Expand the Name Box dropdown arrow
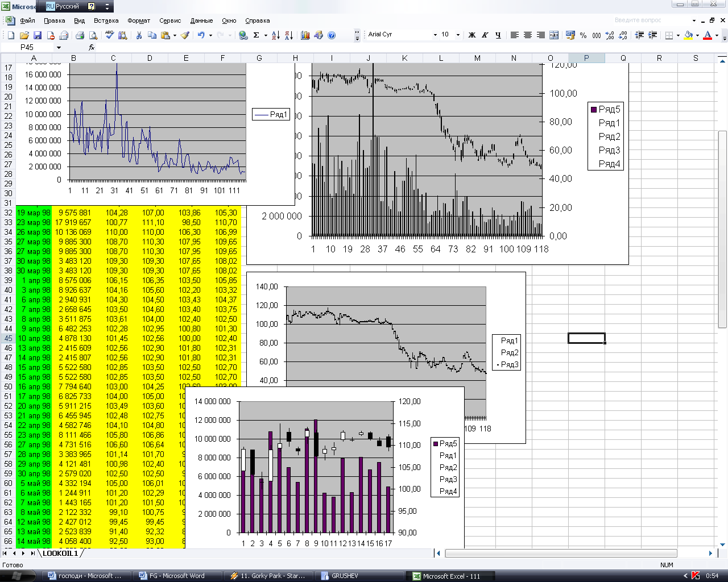 tap(59, 48)
